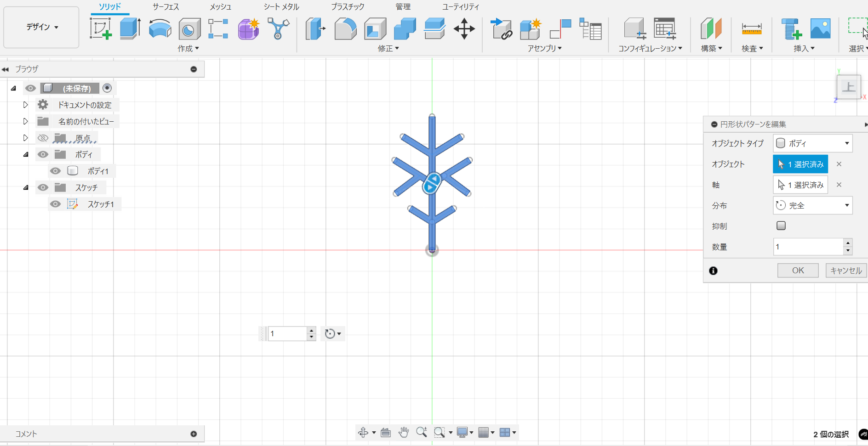
Task: Toggle visibility of スケッチ1
Action: tap(55, 204)
